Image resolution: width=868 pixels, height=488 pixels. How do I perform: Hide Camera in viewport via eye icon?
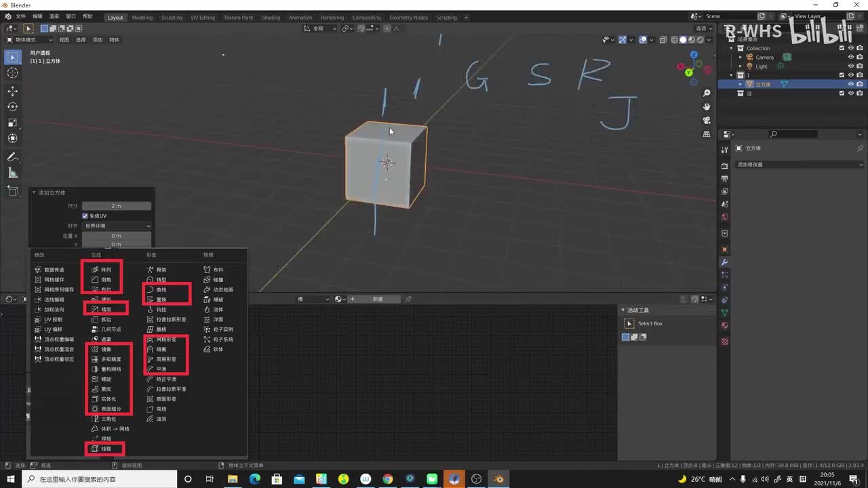(x=850, y=57)
